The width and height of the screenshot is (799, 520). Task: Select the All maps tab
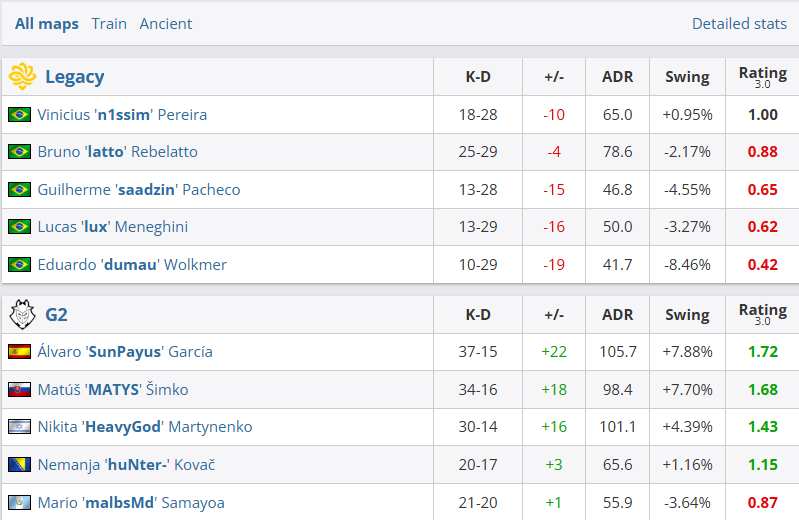click(46, 23)
